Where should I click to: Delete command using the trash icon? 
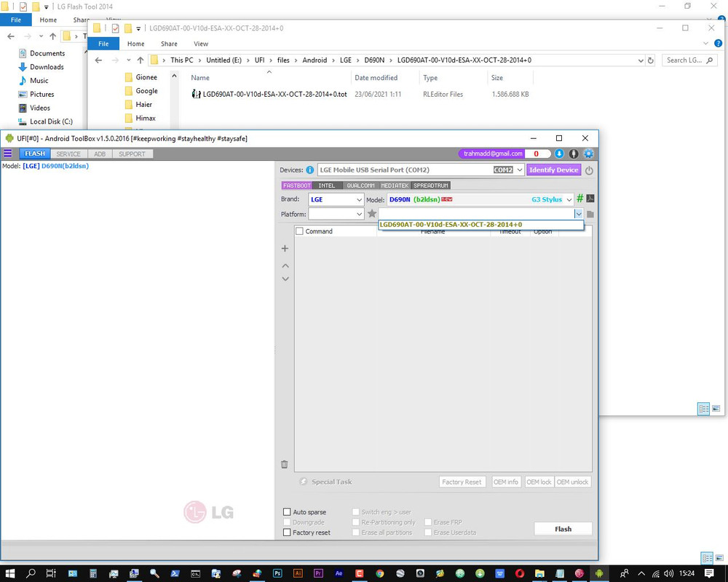(285, 464)
